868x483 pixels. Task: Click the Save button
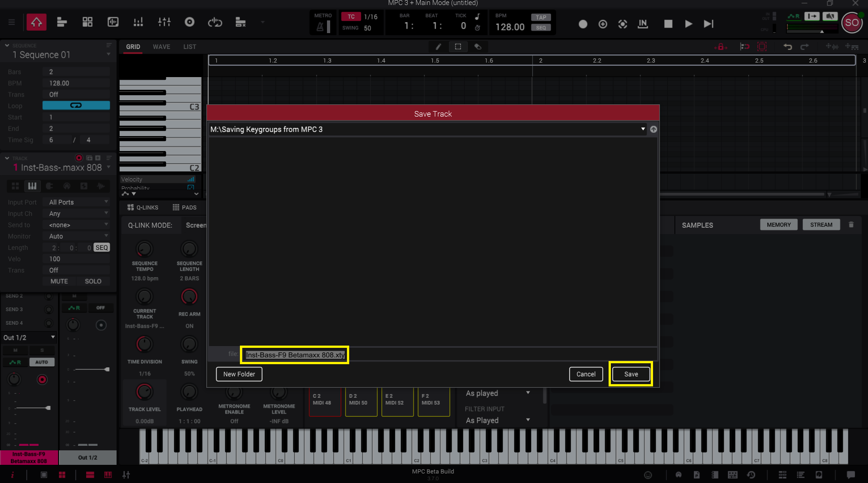(x=631, y=374)
